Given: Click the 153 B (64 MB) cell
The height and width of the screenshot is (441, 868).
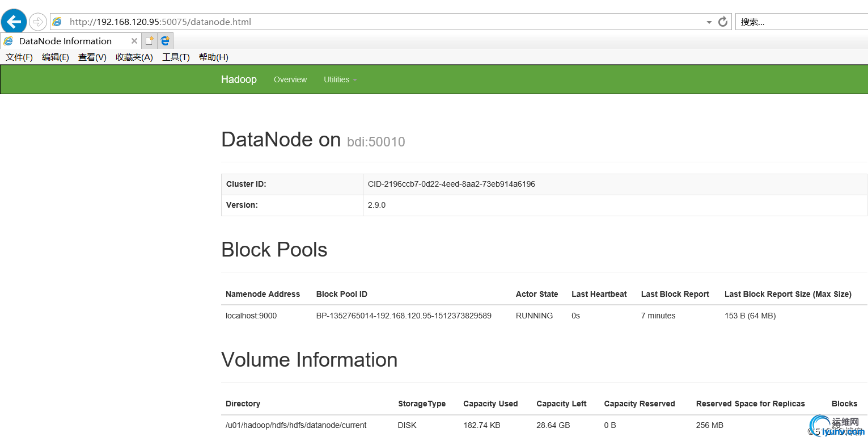Looking at the screenshot, I should (x=750, y=316).
